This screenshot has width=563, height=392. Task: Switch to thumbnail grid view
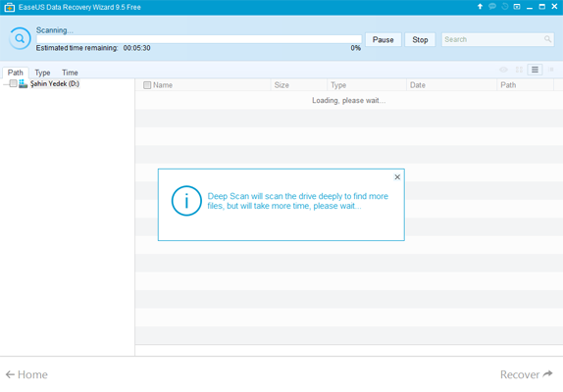click(519, 70)
